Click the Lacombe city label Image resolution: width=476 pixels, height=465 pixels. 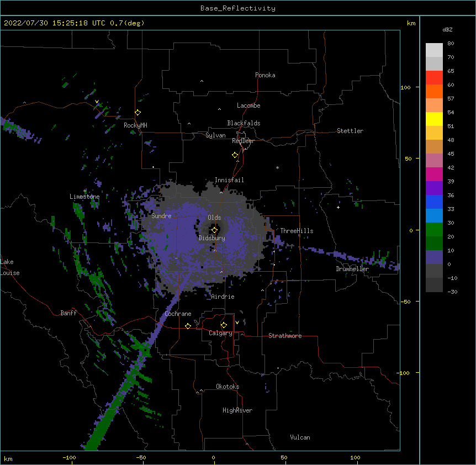click(x=248, y=105)
